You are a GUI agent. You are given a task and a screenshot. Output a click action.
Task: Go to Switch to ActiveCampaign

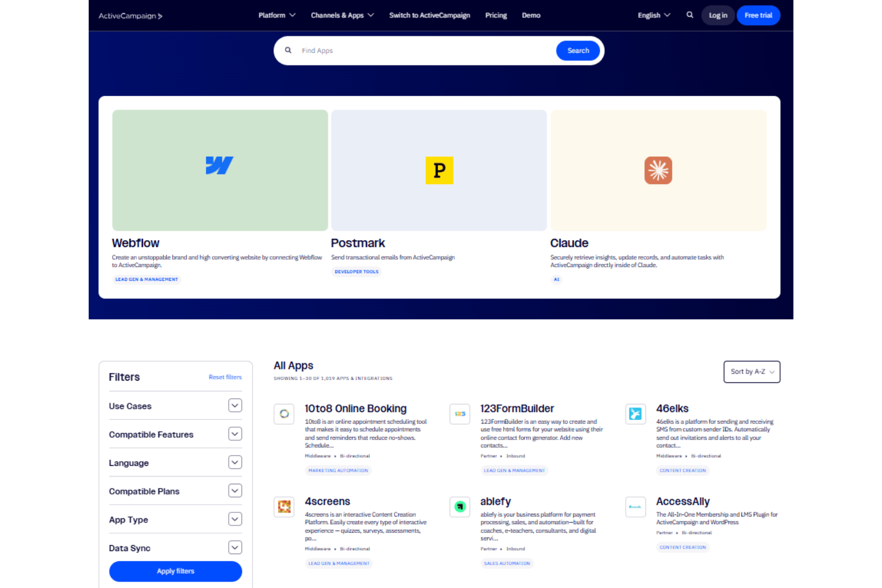coord(430,15)
